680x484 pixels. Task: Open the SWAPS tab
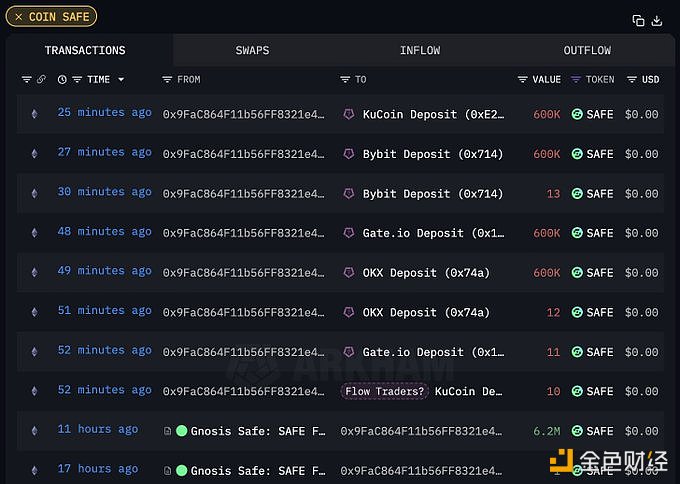coord(252,50)
